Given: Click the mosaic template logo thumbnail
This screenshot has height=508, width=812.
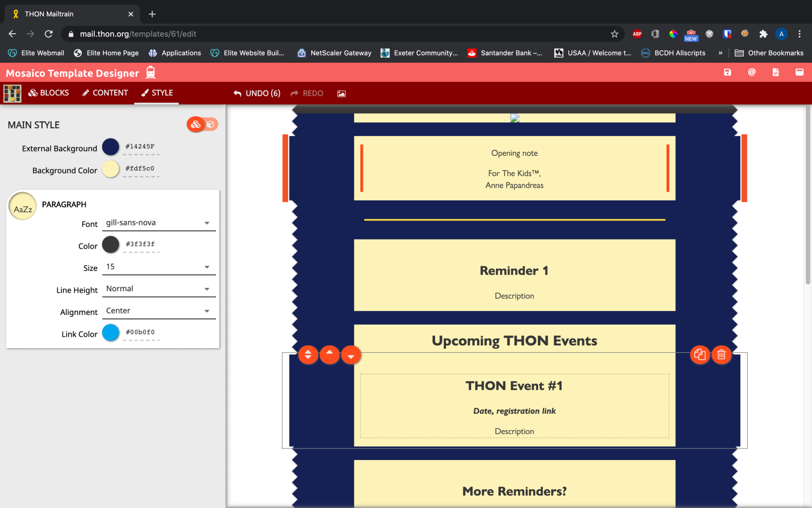Looking at the screenshot, I should (x=13, y=93).
